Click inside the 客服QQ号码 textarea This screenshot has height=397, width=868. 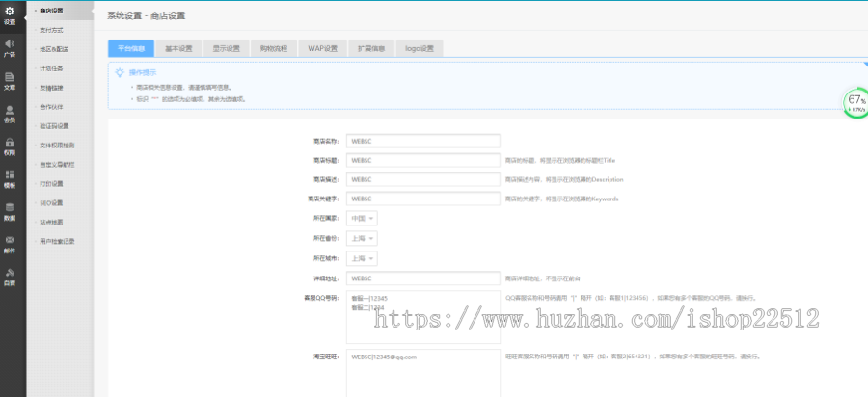(423, 317)
